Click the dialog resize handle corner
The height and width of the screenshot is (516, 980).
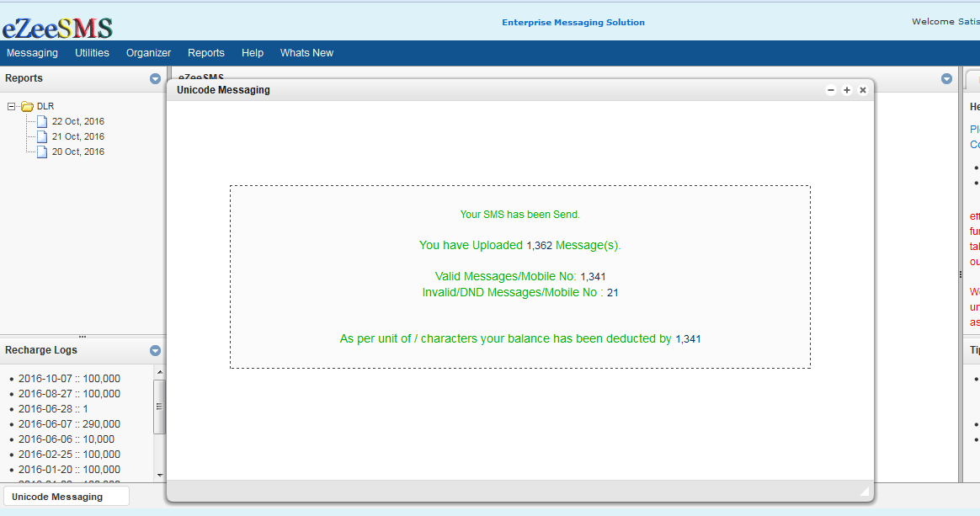[864, 492]
